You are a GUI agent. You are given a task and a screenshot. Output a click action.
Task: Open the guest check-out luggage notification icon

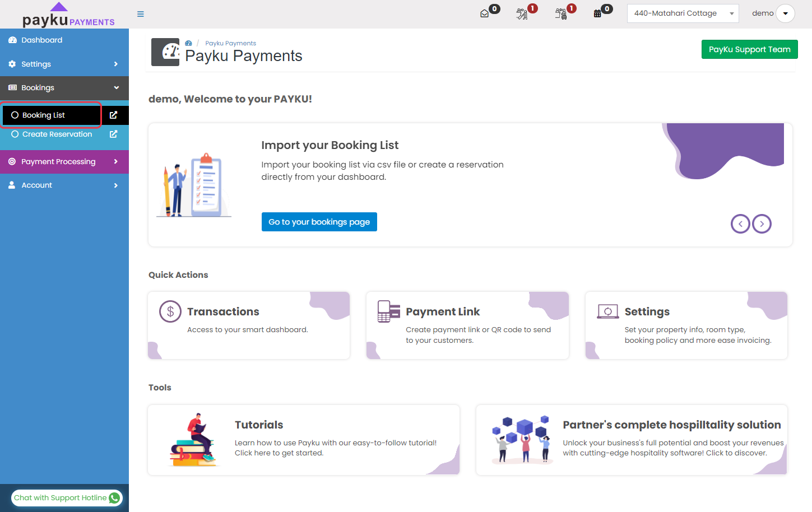(561, 14)
